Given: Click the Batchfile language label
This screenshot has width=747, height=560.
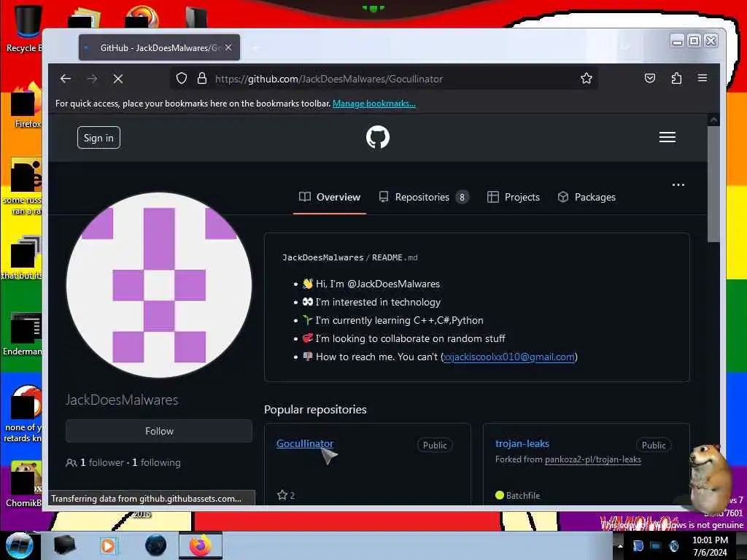Looking at the screenshot, I should 523,496.
